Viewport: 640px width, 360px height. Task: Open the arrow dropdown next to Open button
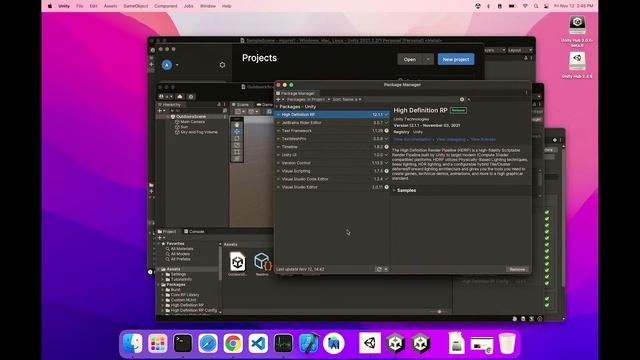pos(428,59)
